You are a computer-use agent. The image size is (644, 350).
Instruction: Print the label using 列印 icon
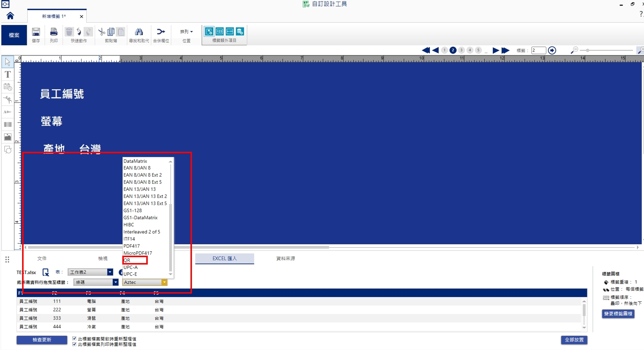click(54, 32)
